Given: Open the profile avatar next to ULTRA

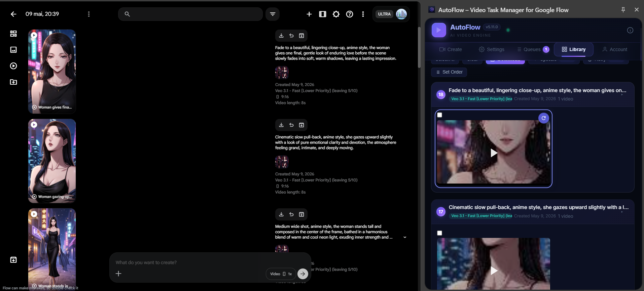Looking at the screenshot, I should click(x=401, y=14).
